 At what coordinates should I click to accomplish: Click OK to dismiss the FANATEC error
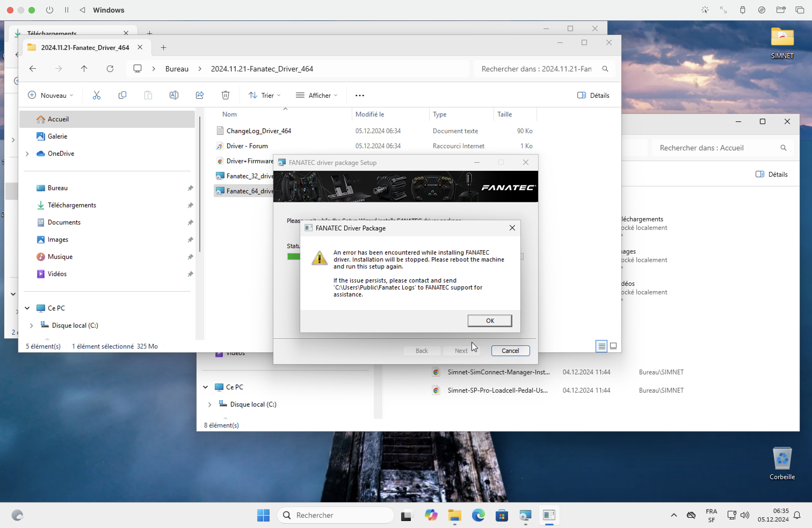[490, 320]
